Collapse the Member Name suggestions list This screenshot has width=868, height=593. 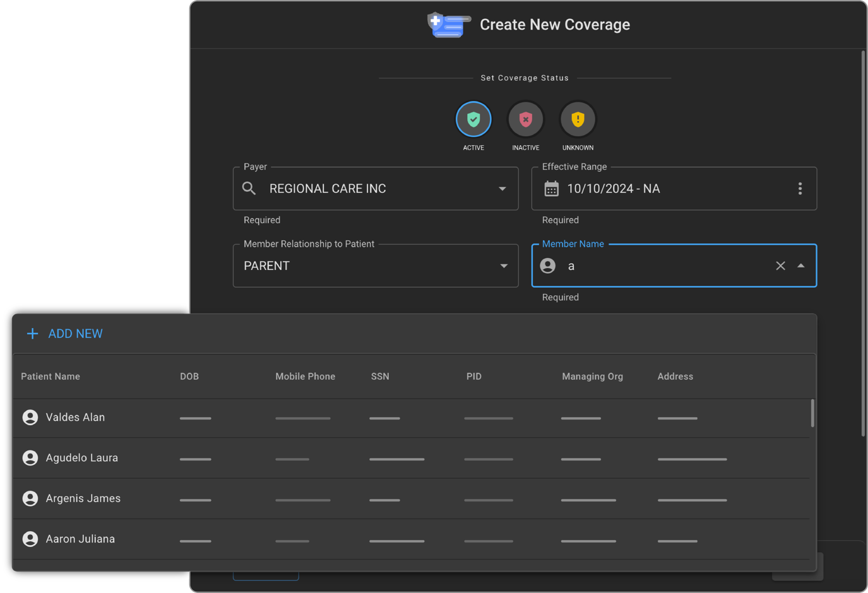800,266
